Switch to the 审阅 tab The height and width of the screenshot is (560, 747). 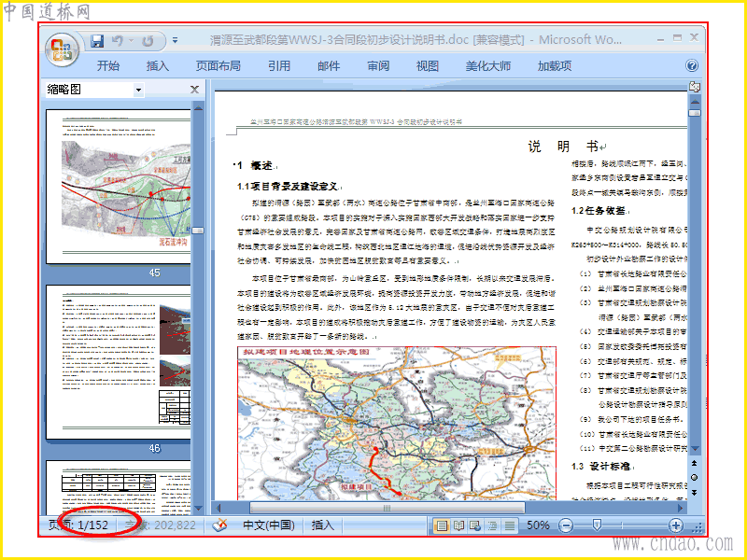(x=378, y=65)
